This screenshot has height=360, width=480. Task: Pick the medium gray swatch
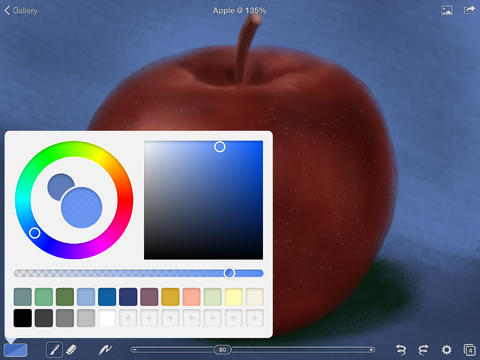pos(65,318)
